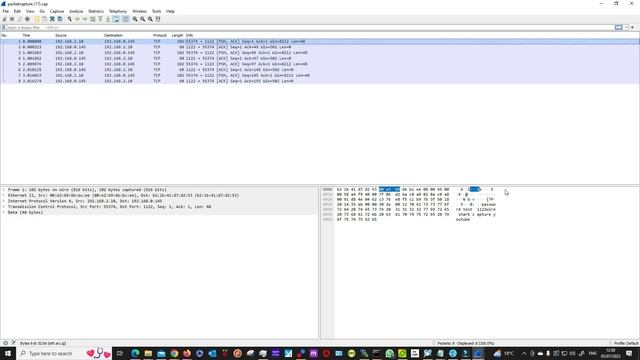Screen dimensions: 640x360
Task: Click the Resize columns toolbar icon
Action: pyautogui.click(x=158, y=19)
